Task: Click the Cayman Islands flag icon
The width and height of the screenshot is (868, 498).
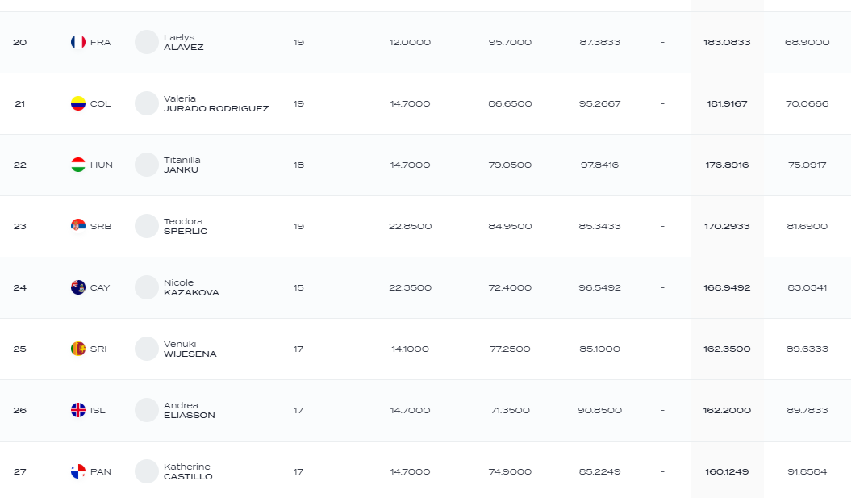Action: point(78,287)
